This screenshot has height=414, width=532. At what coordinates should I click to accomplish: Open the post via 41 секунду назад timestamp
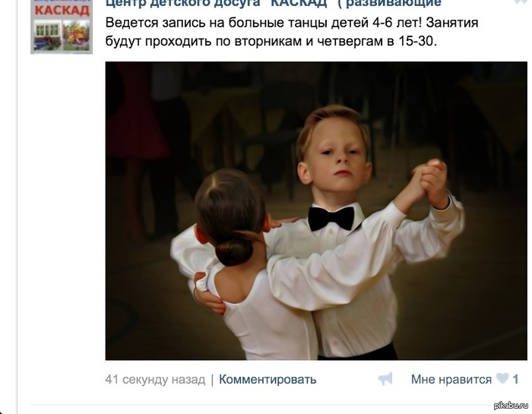[x=155, y=379]
